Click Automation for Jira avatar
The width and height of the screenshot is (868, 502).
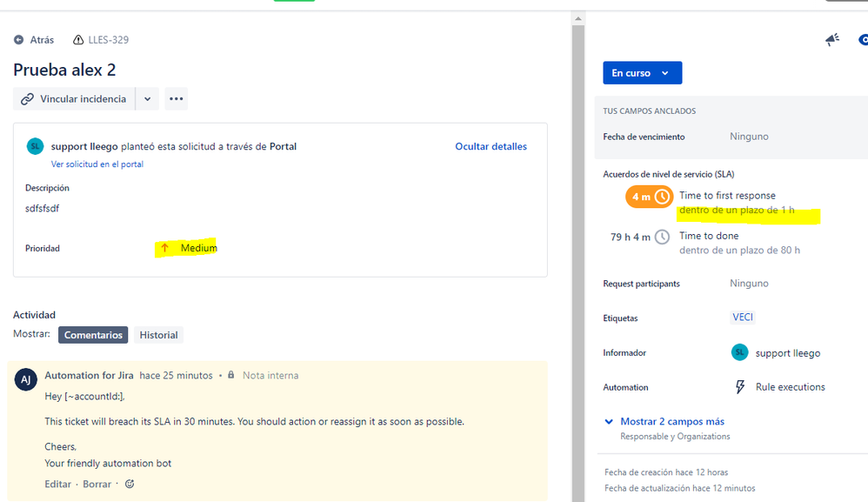[25, 379]
